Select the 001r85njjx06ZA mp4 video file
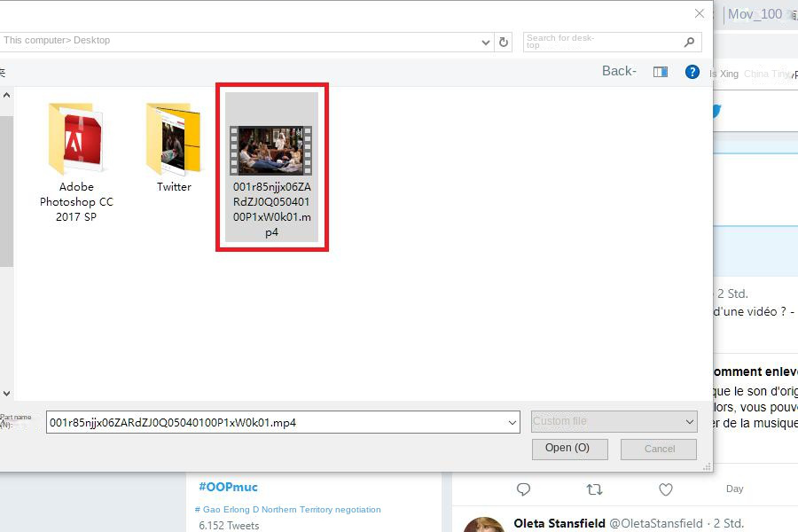This screenshot has height=532, width=798. pos(272,167)
